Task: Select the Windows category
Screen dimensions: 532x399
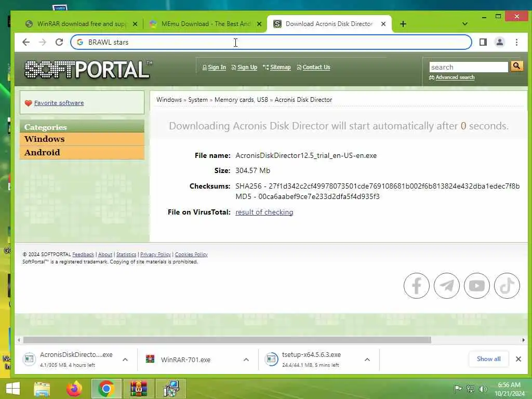Action: (82, 139)
